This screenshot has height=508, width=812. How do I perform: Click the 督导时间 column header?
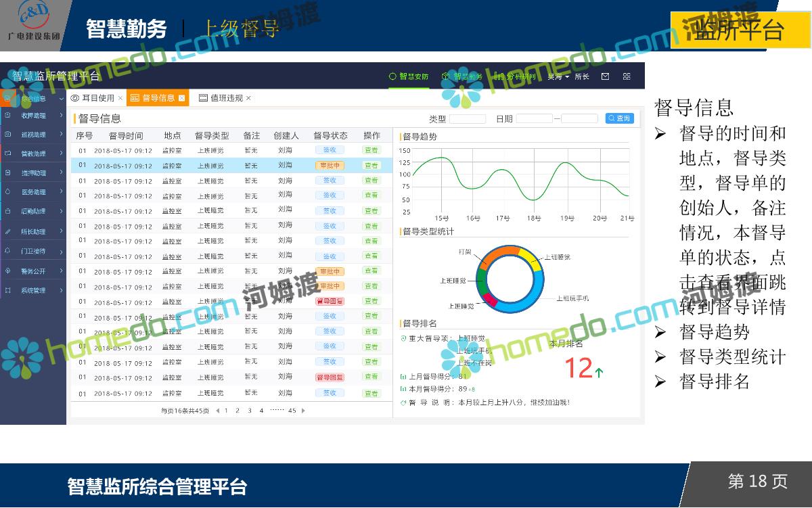[x=126, y=135]
